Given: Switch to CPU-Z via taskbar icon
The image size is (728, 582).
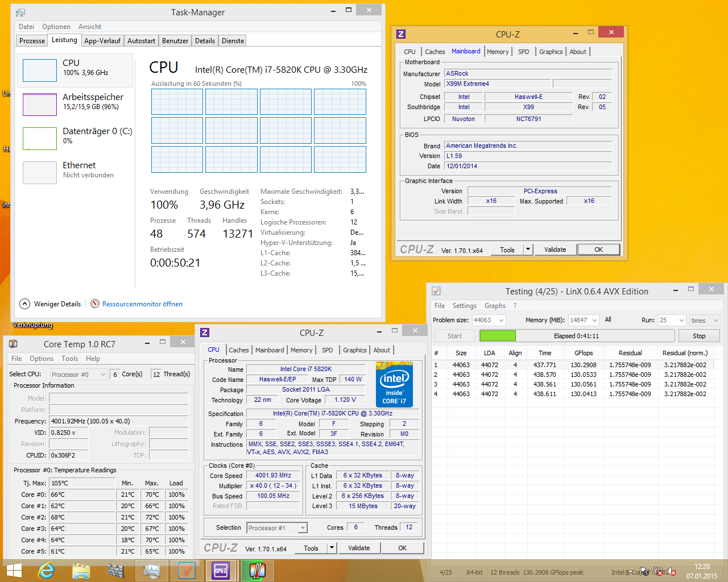Looking at the screenshot, I should tap(221, 571).
